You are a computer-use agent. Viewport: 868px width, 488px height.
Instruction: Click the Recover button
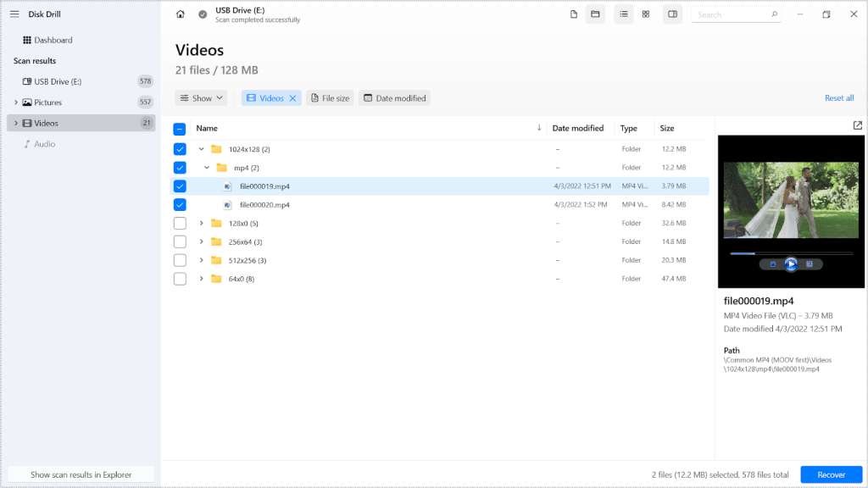(831, 475)
